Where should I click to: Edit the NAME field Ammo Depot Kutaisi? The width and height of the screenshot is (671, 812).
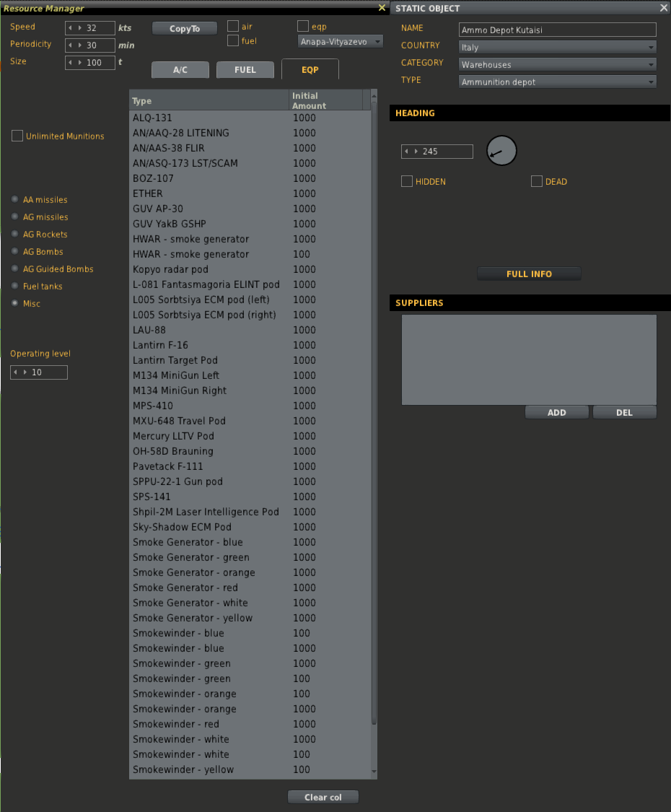[x=558, y=30]
